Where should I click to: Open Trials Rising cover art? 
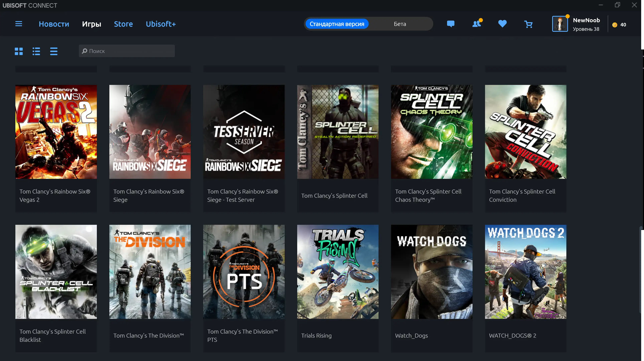(x=338, y=272)
